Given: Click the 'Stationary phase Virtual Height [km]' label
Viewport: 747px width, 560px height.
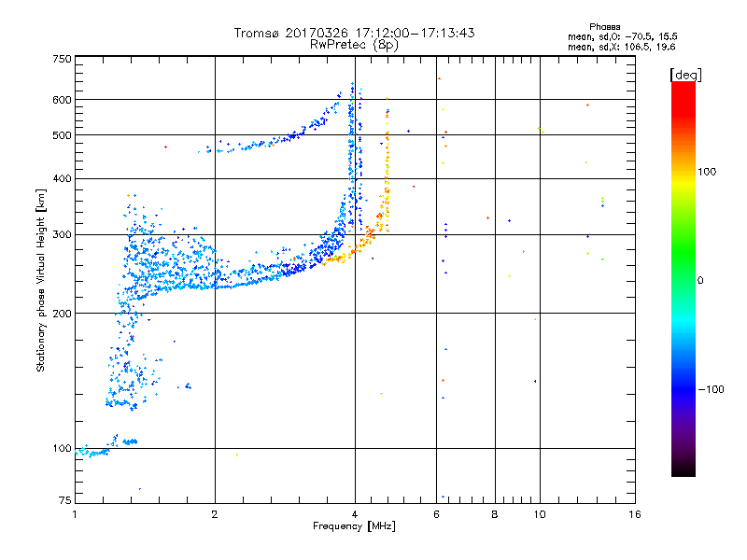Looking at the screenshot, I should (x=41, y=280).
